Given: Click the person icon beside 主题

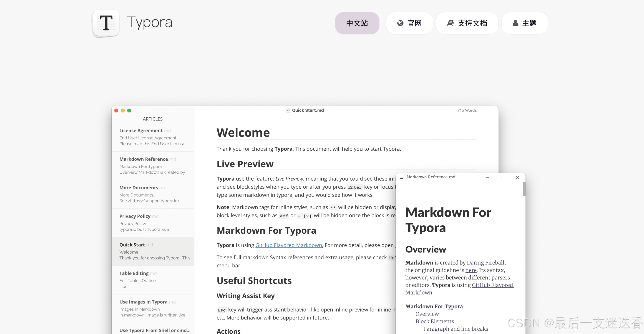Looking at the screenshot, I should pyautogui.click(x=515, y=23).
